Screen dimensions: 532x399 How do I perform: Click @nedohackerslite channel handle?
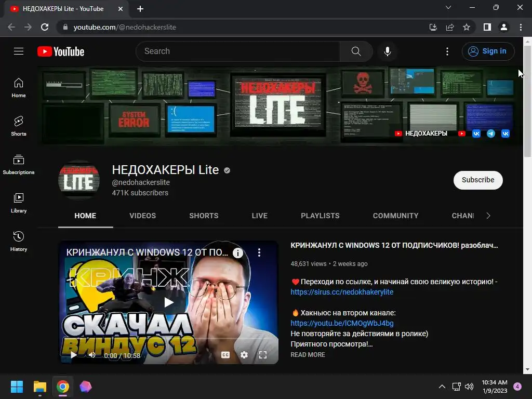click(x=141, y=182)
